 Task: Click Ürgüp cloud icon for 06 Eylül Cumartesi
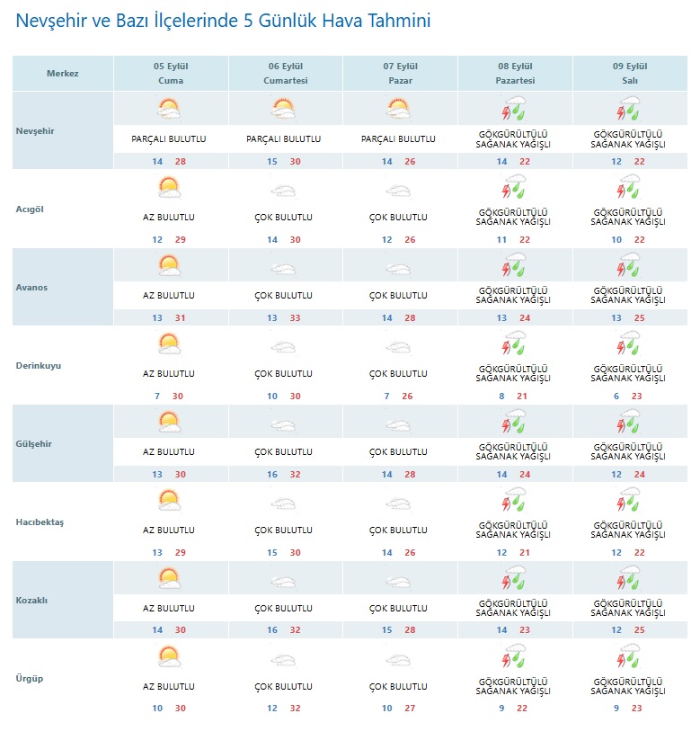283,660
